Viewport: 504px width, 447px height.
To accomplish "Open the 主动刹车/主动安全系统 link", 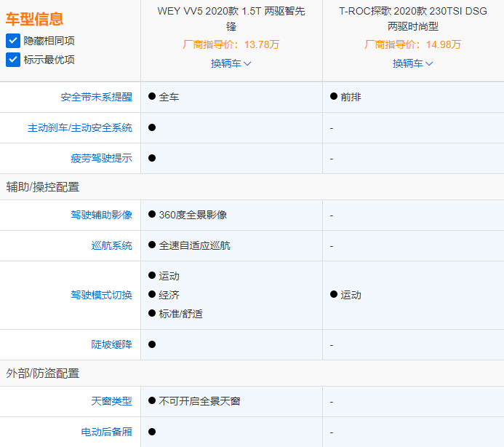I will click(x=80, y=127).
